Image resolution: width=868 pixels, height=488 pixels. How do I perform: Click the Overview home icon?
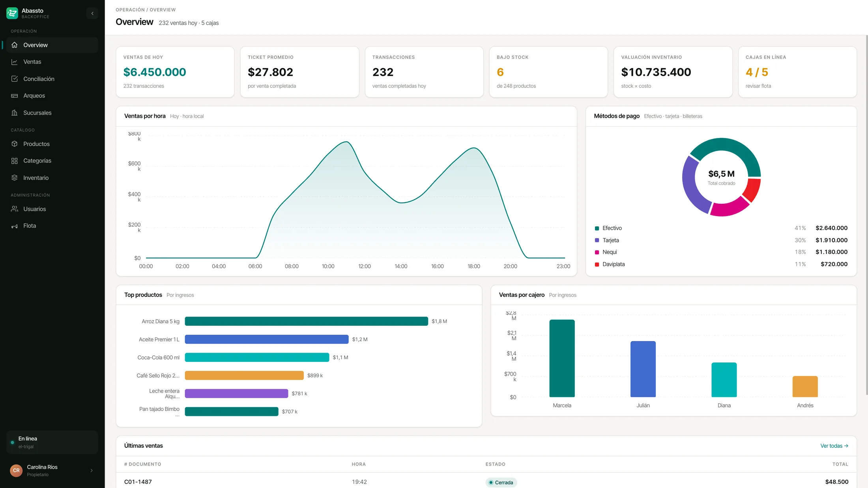click(15, 45)
